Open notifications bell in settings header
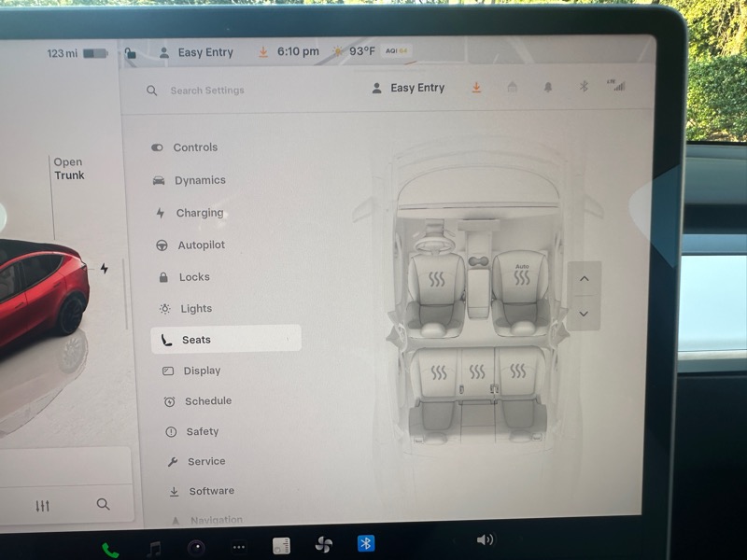 [x=548, y=87]
